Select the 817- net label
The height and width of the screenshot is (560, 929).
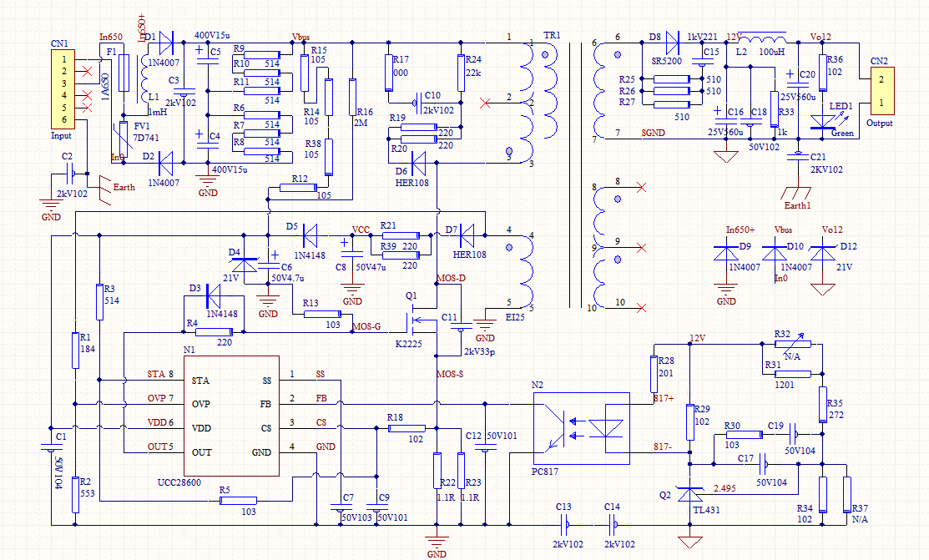tap(663, 446)
